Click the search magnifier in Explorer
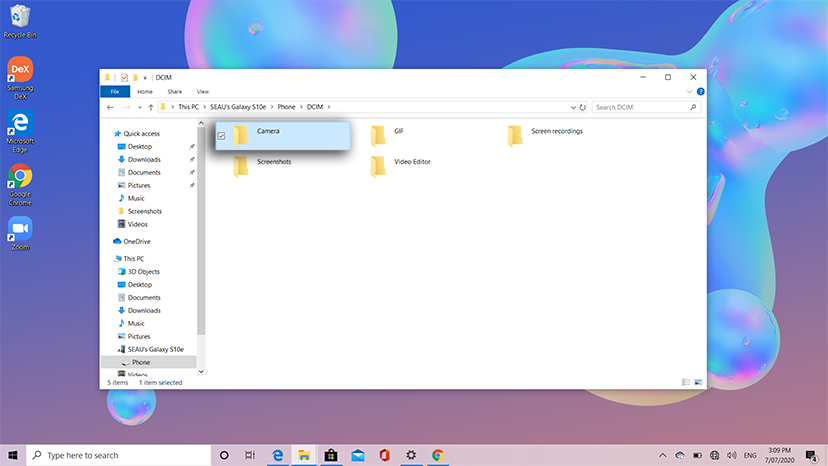Image resolution: width=828 pixels, height=466 pixels. tap(693, 107)
